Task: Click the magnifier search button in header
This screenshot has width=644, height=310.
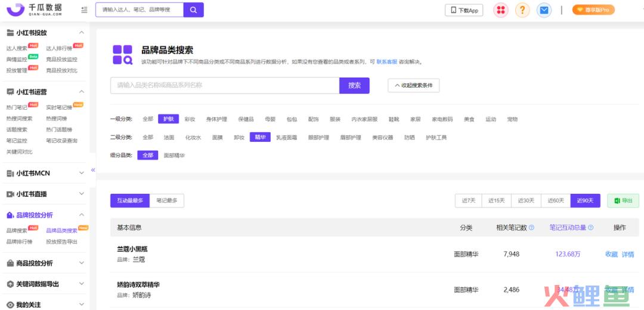Action: click(x=193, y=10)
